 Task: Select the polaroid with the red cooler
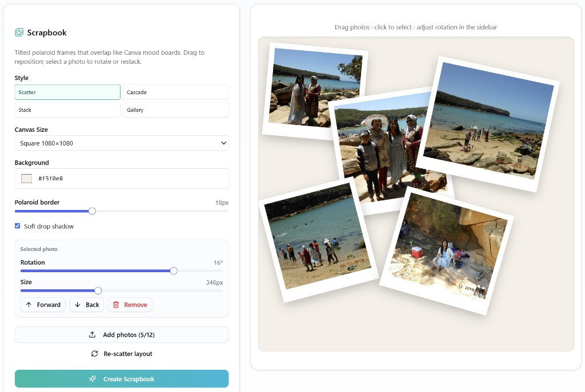click(447, 250)
